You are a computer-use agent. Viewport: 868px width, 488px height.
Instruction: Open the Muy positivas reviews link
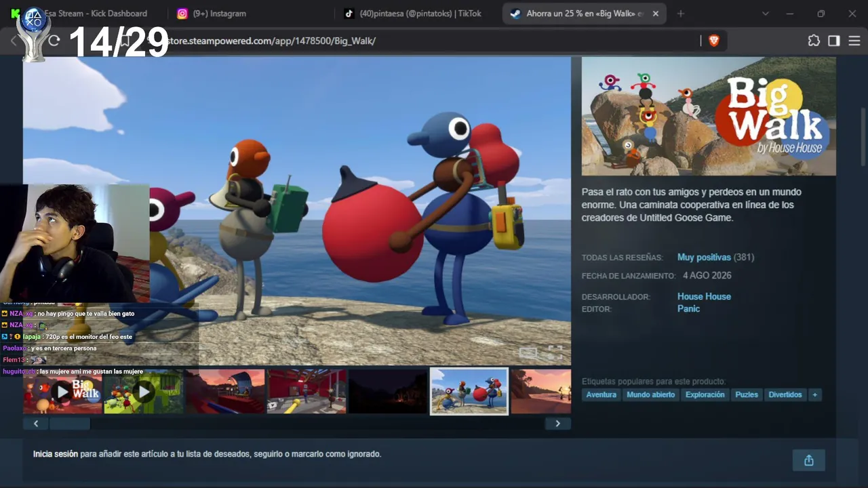[704, 258]
